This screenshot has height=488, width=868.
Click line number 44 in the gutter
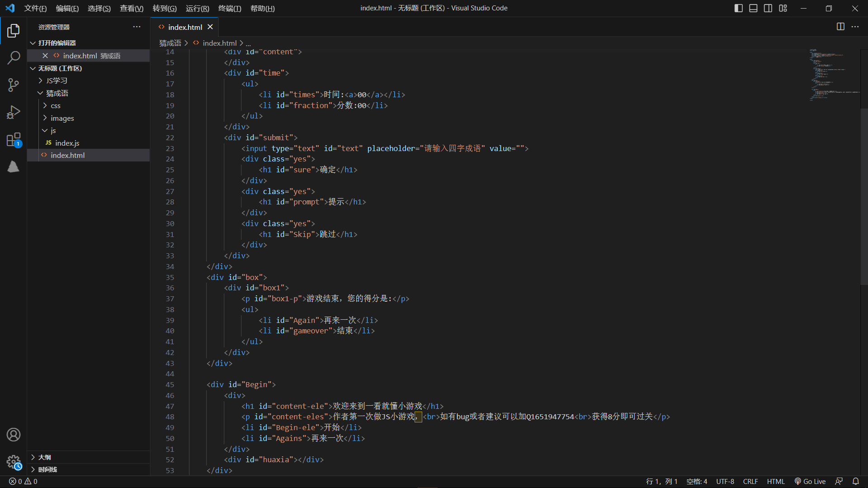170,374
